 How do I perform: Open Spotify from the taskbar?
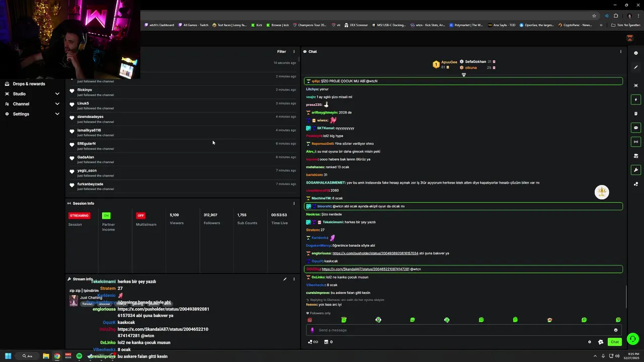tap(79, 356)
